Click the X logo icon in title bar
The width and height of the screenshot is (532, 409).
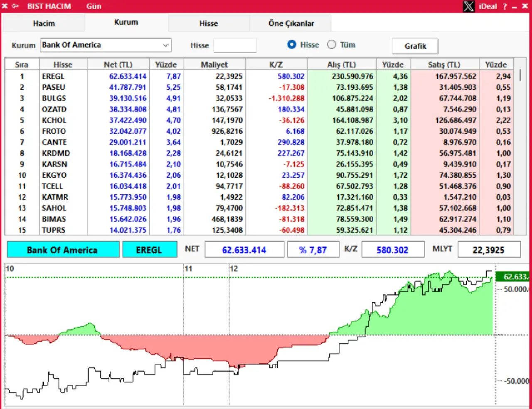click(469, 6)
